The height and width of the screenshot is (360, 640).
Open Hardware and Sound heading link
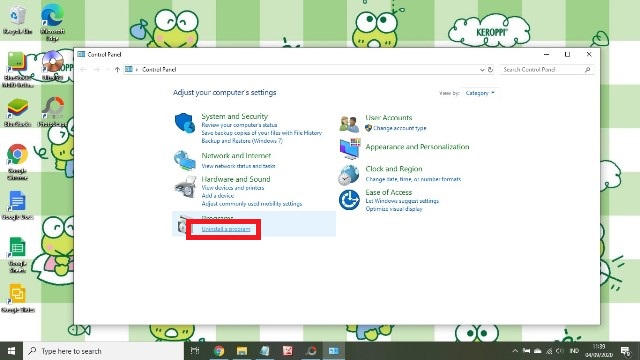236,179
